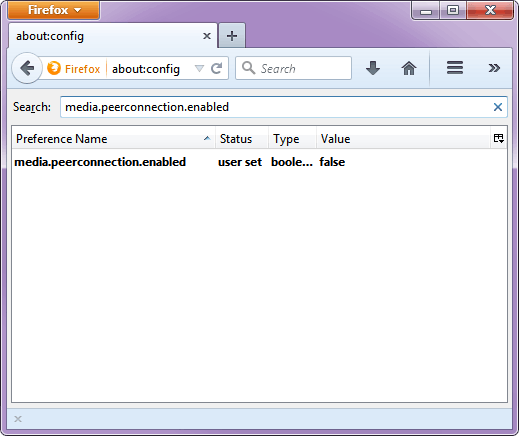Close the about:config tab

(207, 36)
